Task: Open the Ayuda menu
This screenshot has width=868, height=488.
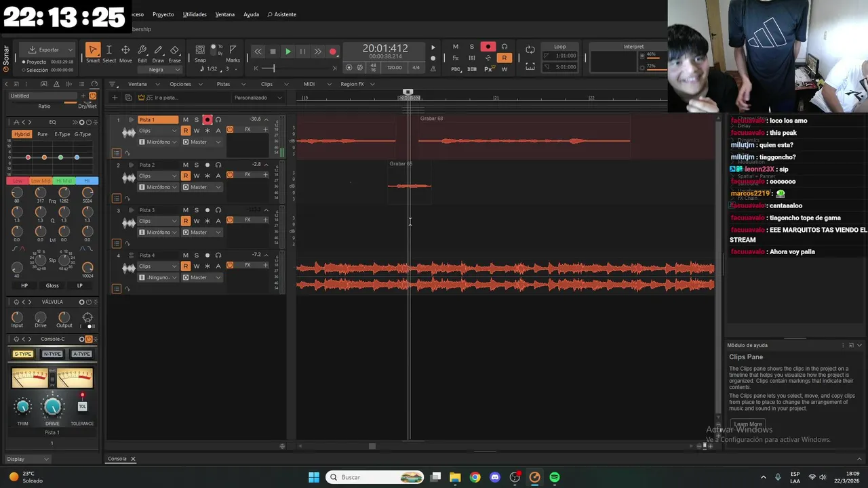Action: 251,14
